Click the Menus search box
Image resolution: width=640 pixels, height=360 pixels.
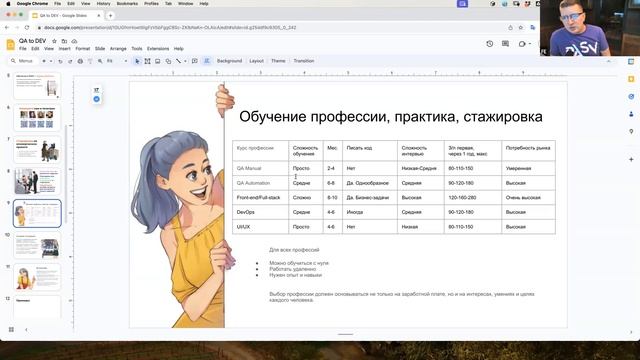[x=22, y=61]
